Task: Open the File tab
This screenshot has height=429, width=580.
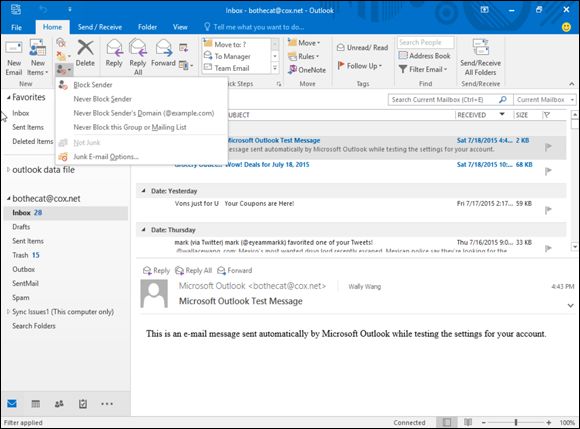Action: [x=17, y=27]
